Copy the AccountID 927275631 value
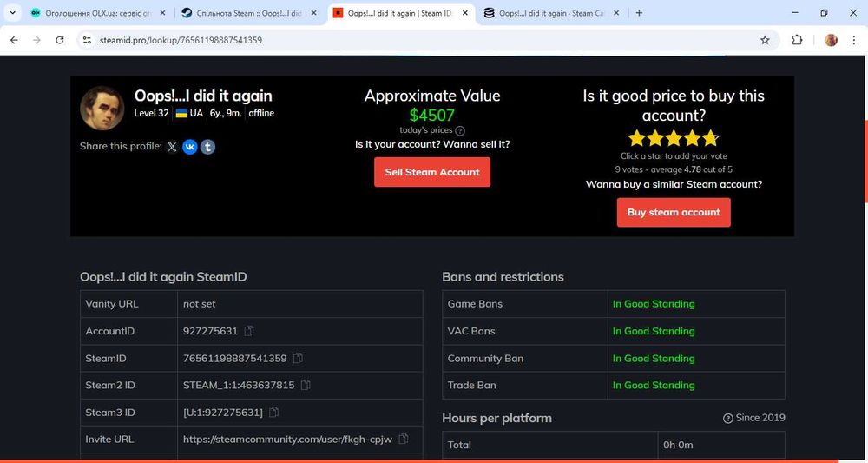868x463 pixels. 249,331
